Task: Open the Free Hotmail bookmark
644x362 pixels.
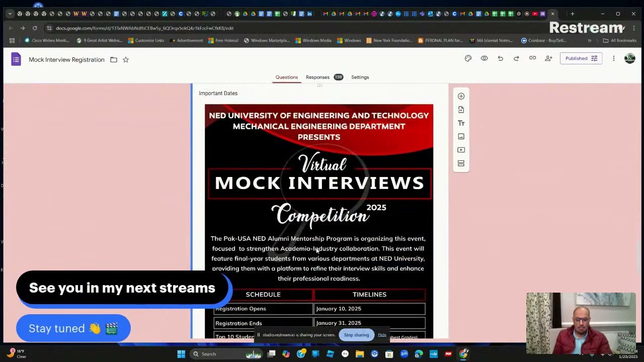Action: 223,40
